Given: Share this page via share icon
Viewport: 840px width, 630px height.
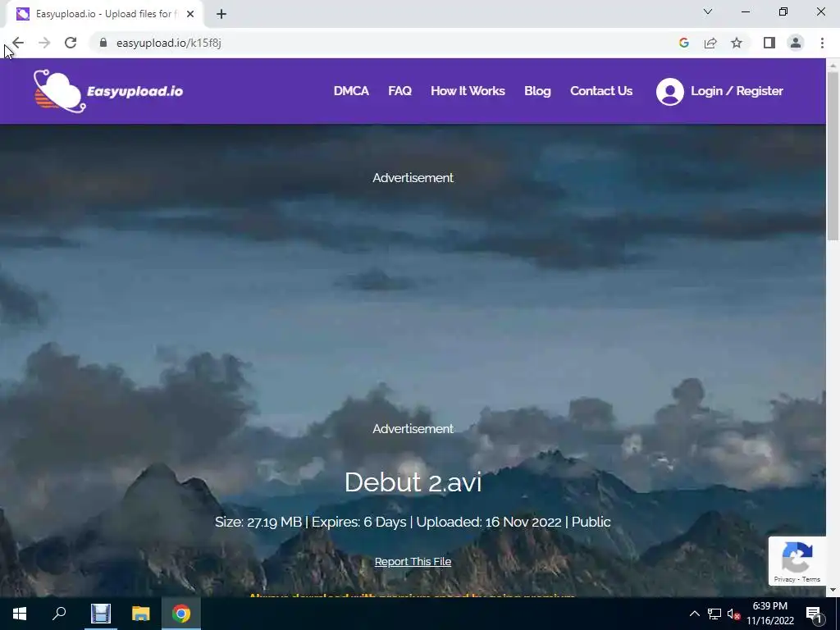Looking at the screenshot, I should [x=710, y=43].
